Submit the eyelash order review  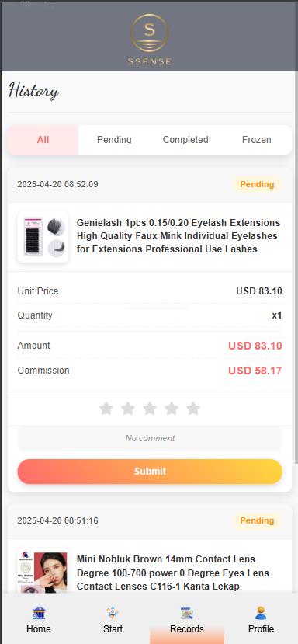pyautogui.click(x=150, y=472)
